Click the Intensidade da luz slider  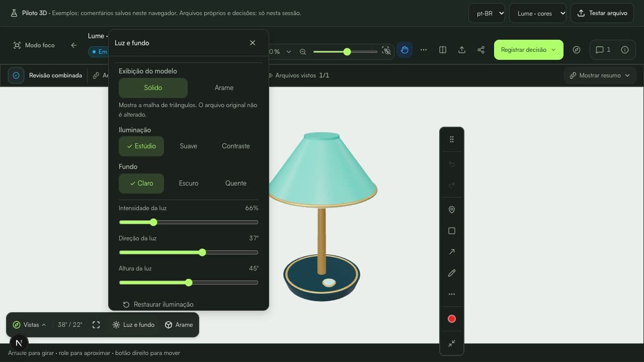tap(189, 222)
